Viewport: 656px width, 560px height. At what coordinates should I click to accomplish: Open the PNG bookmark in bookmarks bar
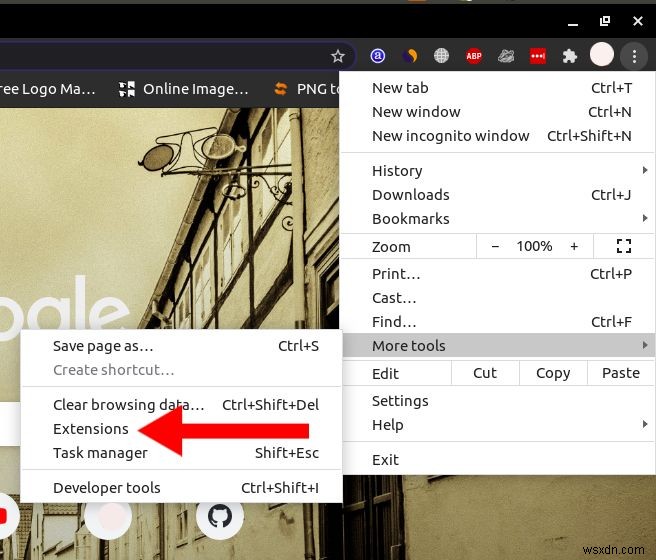tap(306, 89)
